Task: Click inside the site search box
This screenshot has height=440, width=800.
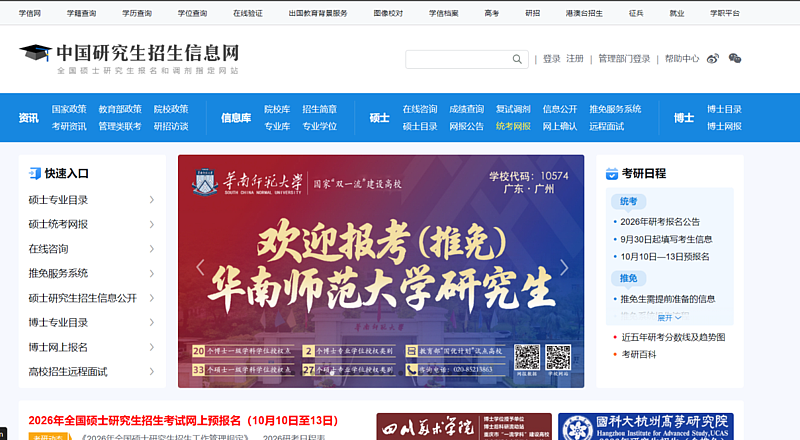Action: click(x=458, y=60)
